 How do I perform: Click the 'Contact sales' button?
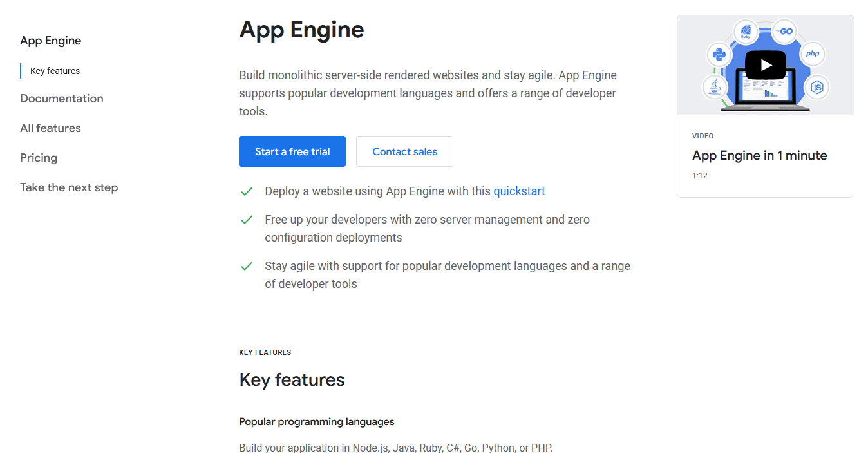click(404, 151)
